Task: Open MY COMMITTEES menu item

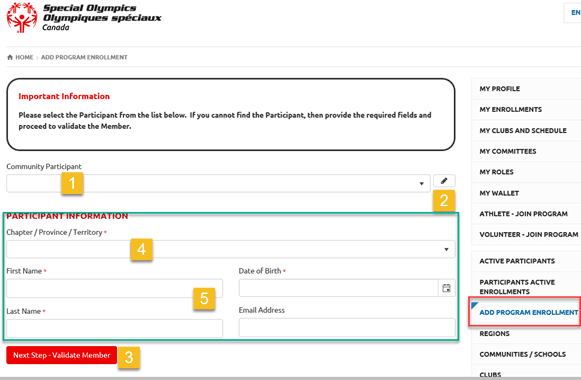Action: [x=508, y=151]
